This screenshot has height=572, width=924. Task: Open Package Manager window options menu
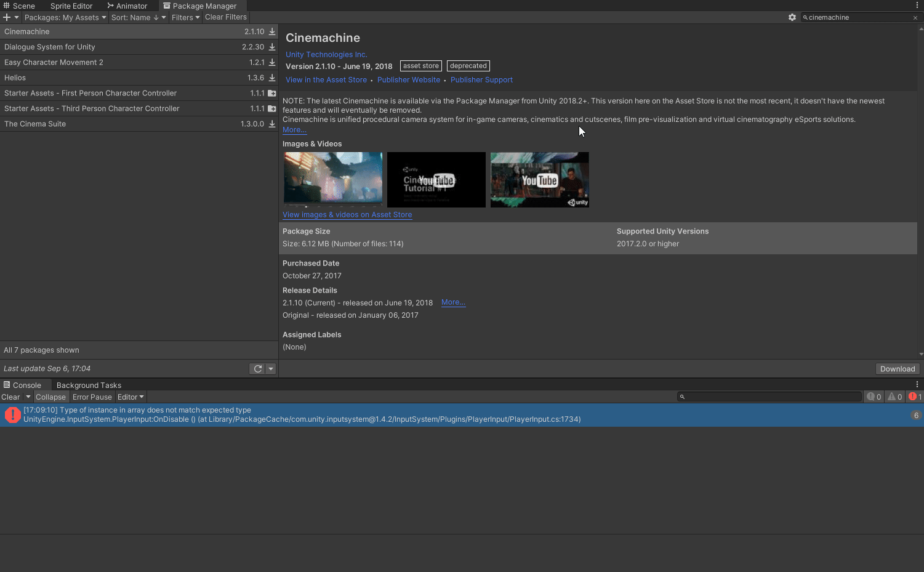917,6
